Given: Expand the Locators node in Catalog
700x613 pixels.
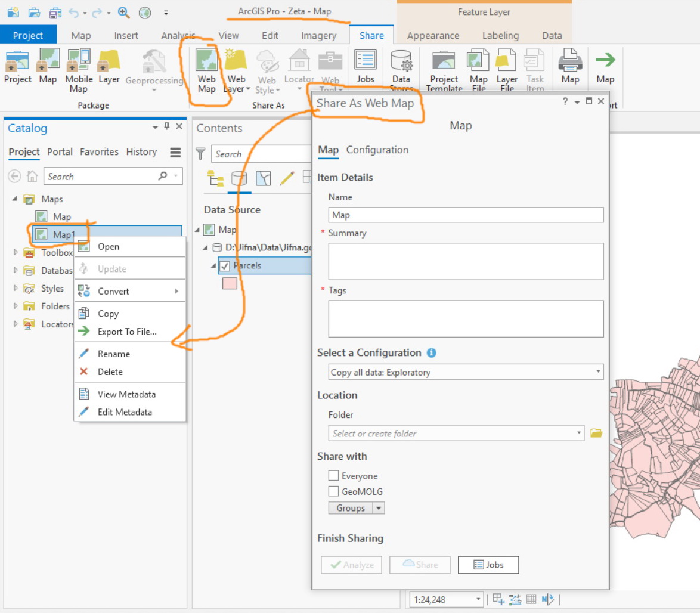Looking at the screenshot, I should 15,324.
